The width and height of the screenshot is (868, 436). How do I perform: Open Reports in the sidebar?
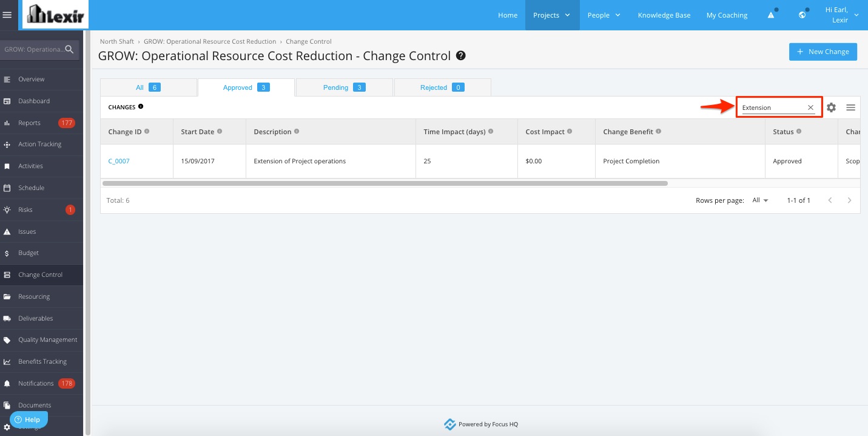click(x=41, y=123)
